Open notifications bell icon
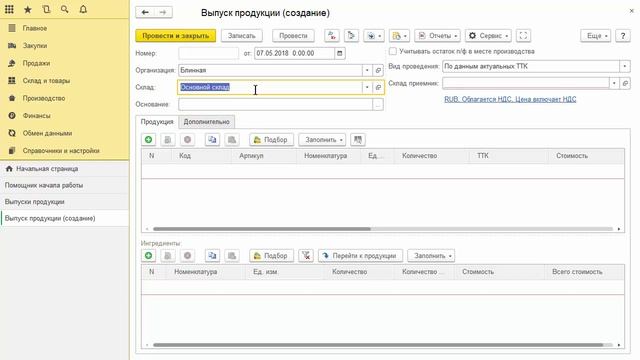Viewport: 640px width, 360px height. click(x=83, y=9)
